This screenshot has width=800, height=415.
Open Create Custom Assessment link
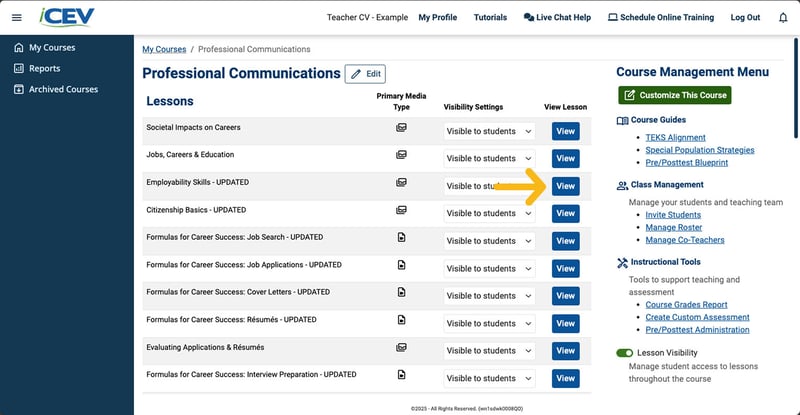point(697,317)
